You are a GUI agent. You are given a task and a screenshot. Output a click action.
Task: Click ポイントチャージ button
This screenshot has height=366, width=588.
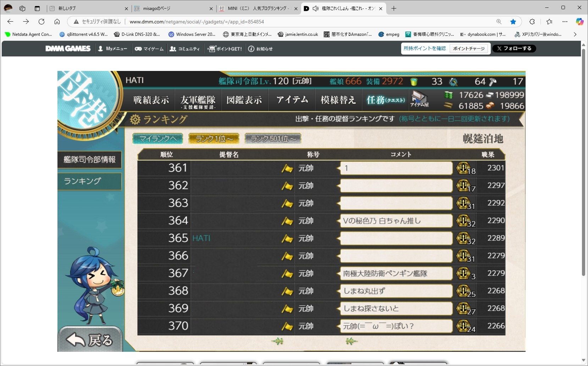click(x=469, y=49)
